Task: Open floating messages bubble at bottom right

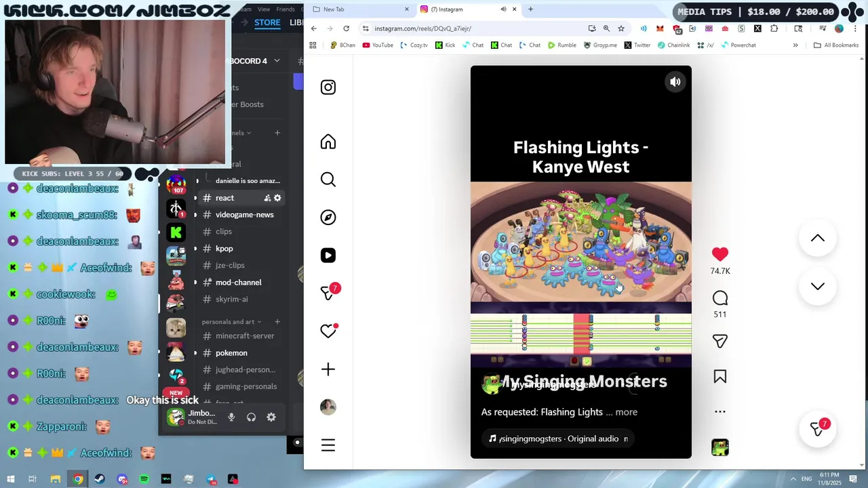Action: [x=818, y=428]
